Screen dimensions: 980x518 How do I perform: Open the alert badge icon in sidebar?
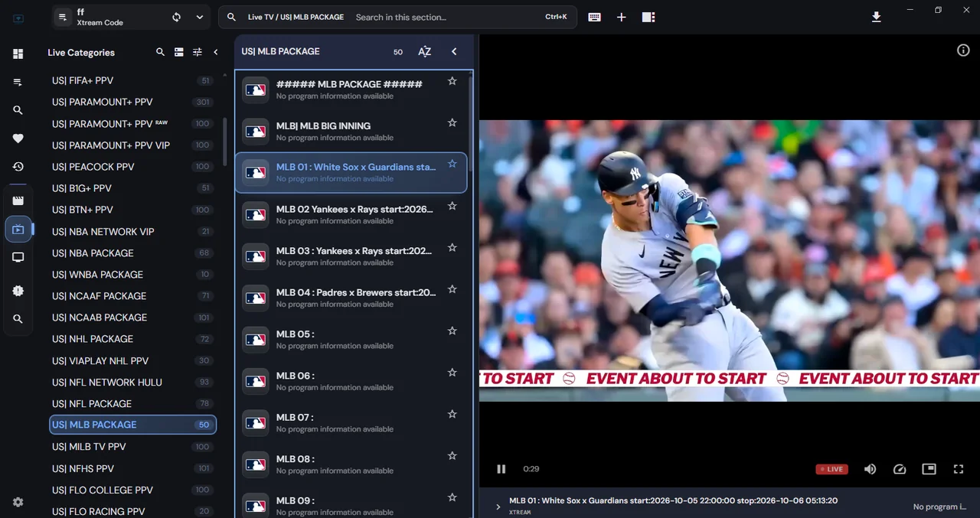(18, 291)
